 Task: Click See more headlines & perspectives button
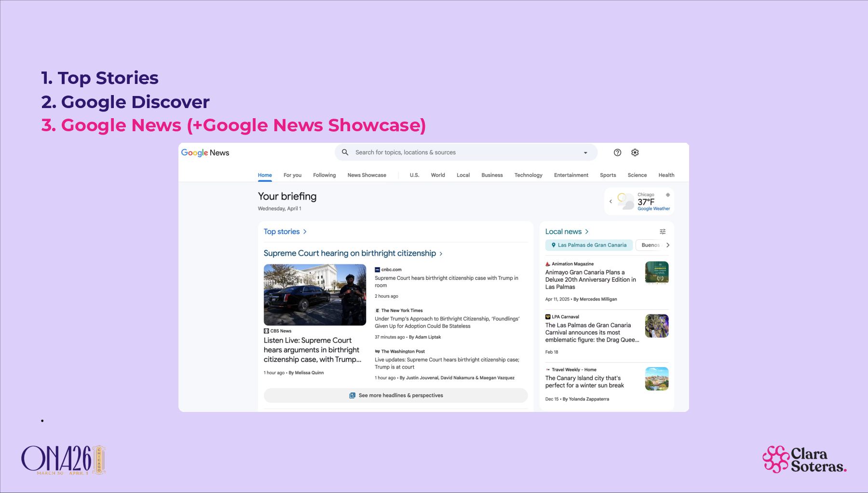click(396, 396)
